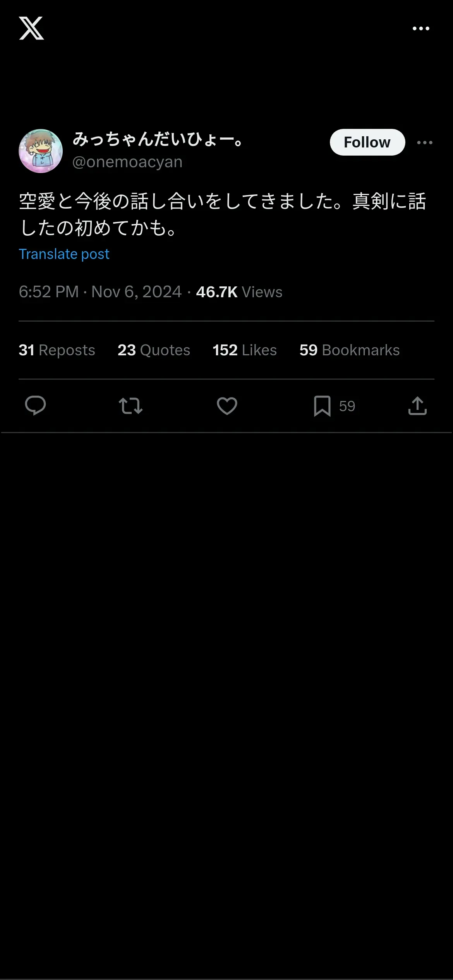Click the X logo icon
The image size is (453, 980).
tap(31, 28)
